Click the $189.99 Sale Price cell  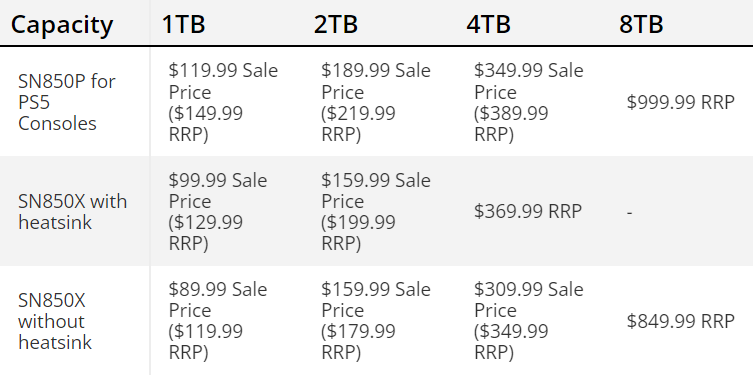tap(376, 102)
